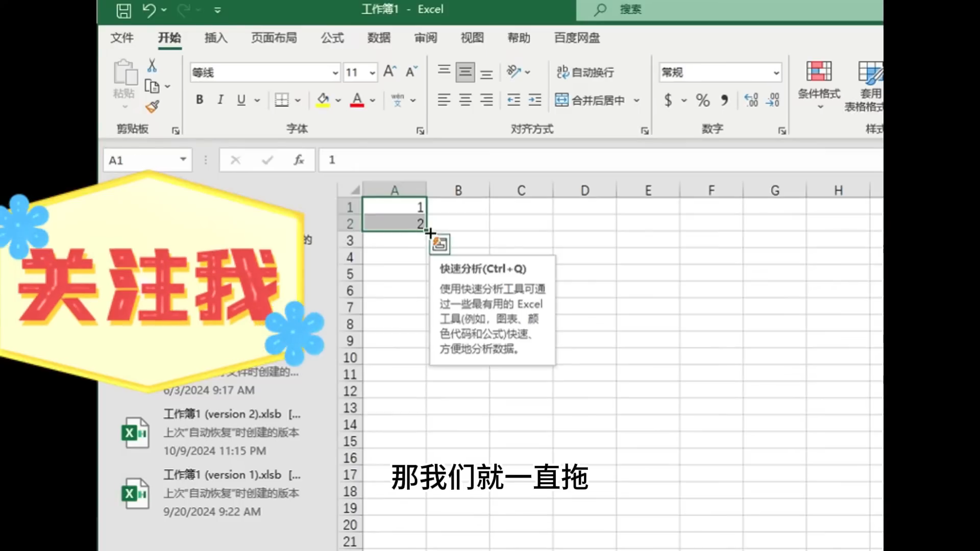Image resolution: width=980 pixels, height=551 pixels.
Task: Click the 合并后居中 button
Action: coord(590,100)
